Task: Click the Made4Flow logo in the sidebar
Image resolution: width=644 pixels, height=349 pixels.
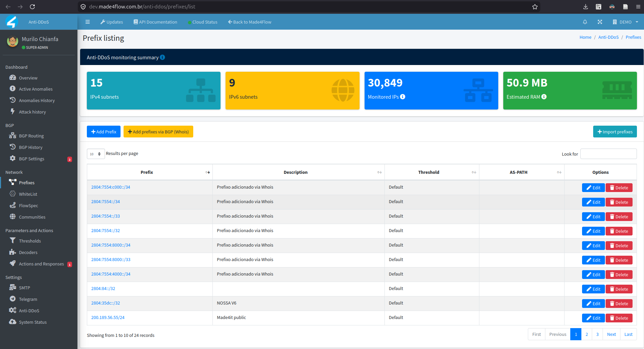Action: point(12,22)
